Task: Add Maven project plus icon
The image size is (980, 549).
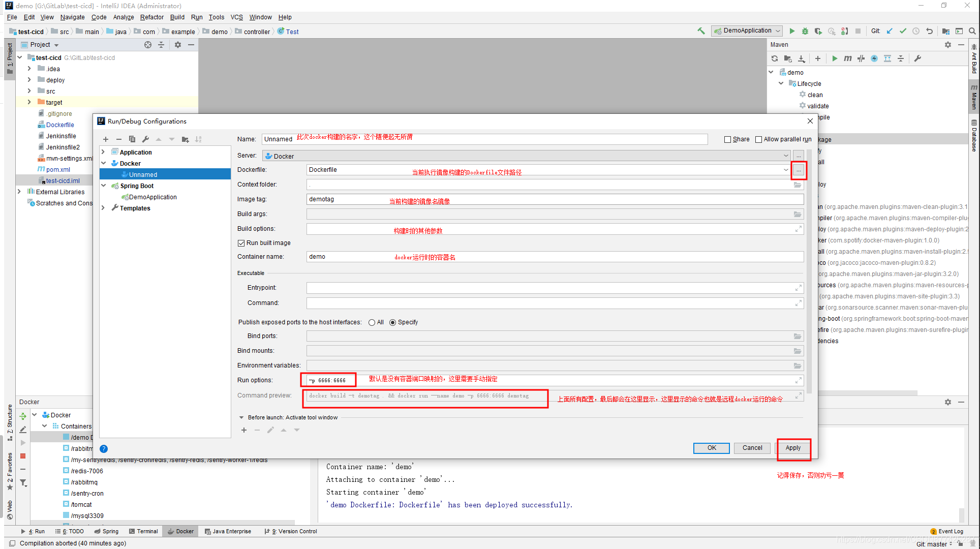Action: coord(818,58)
